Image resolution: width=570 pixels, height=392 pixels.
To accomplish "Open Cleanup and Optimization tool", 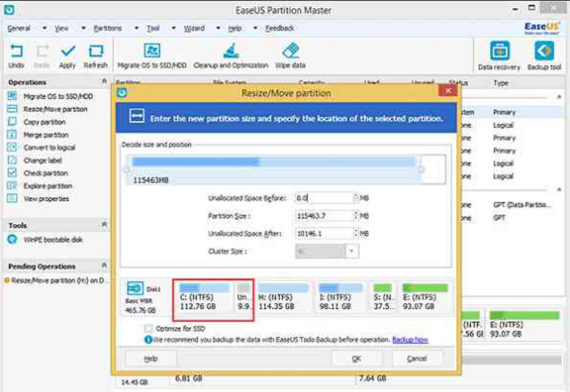I will point(231,51).
